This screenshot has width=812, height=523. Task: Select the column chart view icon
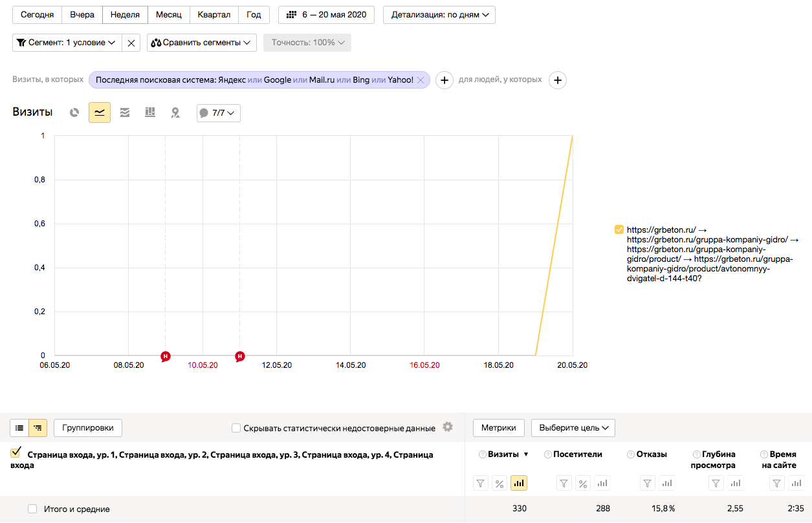point(150,112)
